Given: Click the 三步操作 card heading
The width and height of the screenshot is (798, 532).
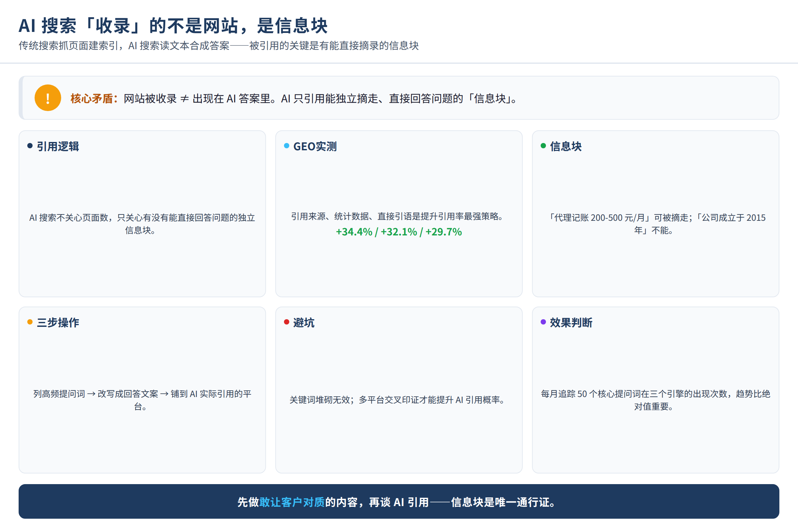Looking at the screenshot, I should point(58,322).
